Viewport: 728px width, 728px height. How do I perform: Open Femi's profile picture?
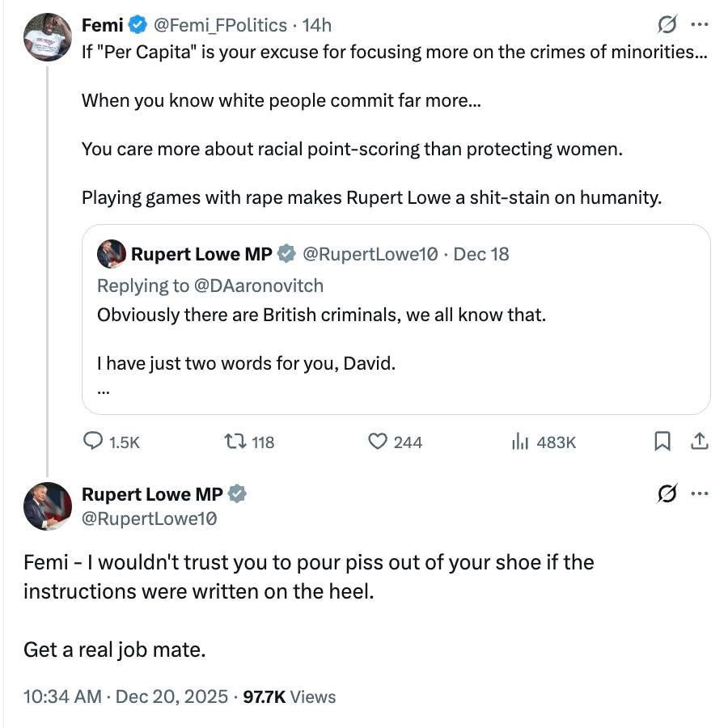pos(48,37)
